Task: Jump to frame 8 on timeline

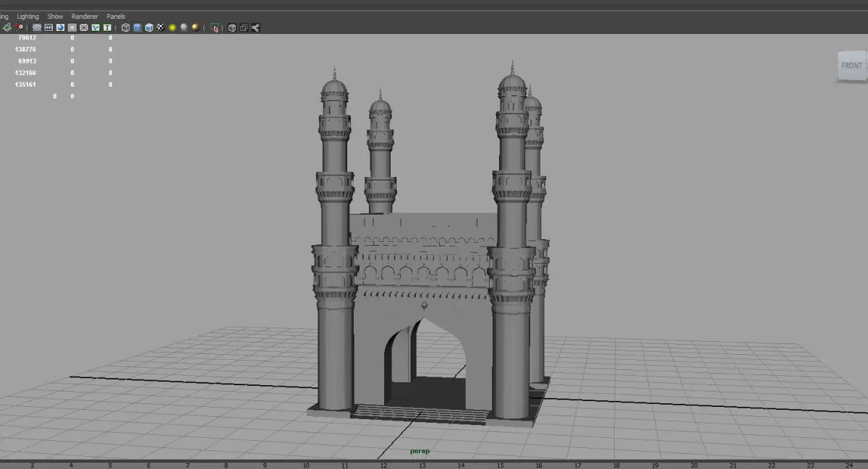Action: [226, 465]
